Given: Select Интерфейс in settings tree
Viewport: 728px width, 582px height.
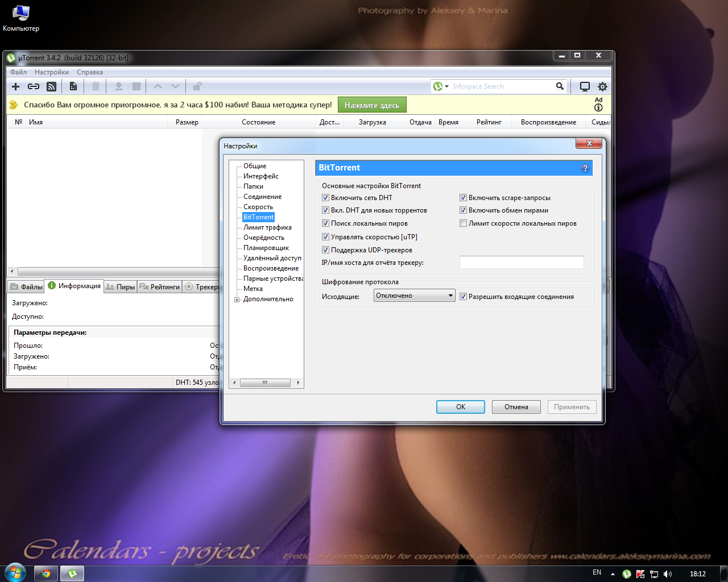Looking at the screenshot, I should pyautogui.click(x=261, y=176).
